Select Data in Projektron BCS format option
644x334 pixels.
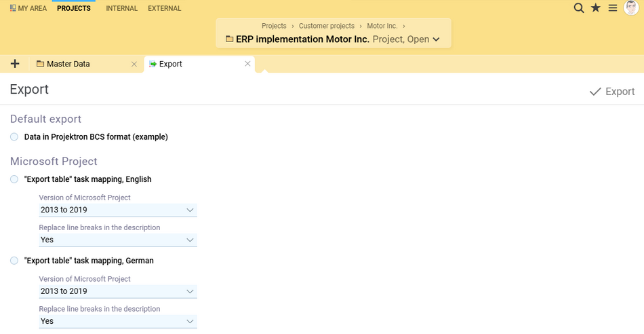[14, 137]
